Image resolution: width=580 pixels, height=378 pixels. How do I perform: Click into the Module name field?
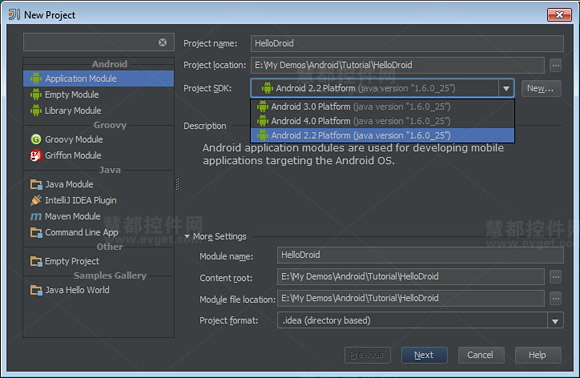[420, 255]
